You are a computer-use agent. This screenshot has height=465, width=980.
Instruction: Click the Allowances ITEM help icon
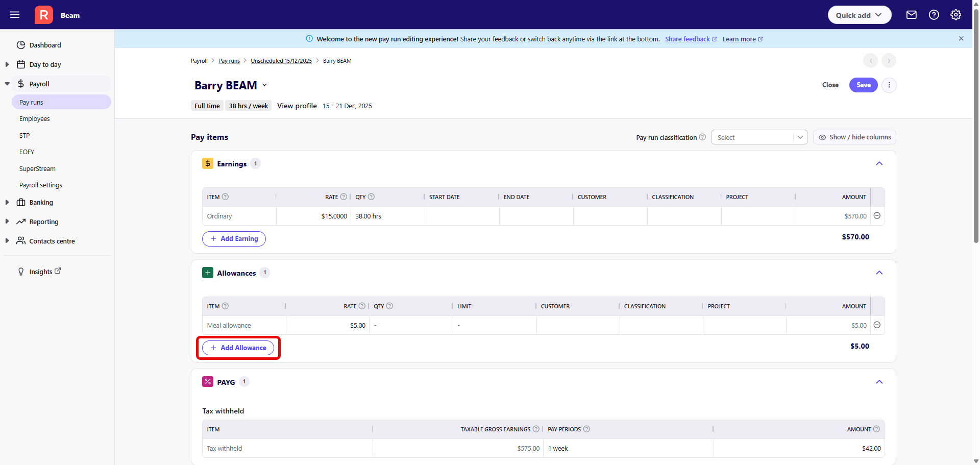point(225,306)
